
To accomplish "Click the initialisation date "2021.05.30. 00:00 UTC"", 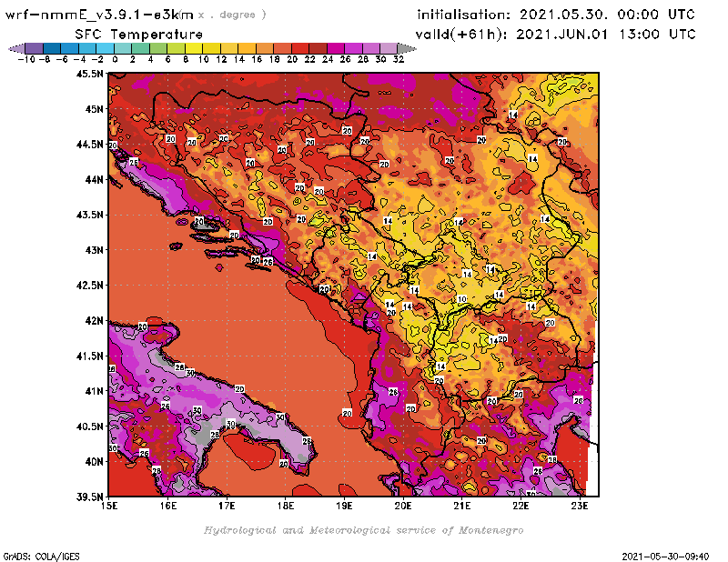I will (x=607, y=15).
